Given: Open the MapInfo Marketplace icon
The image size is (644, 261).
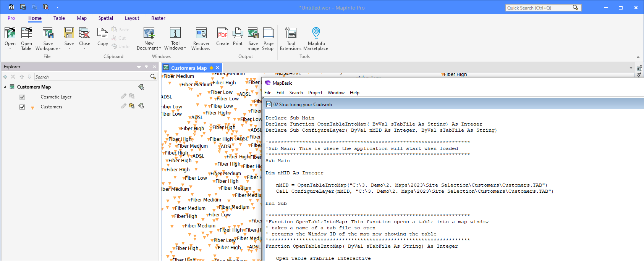Looking at the screenshot, I should tap(316, 33).
